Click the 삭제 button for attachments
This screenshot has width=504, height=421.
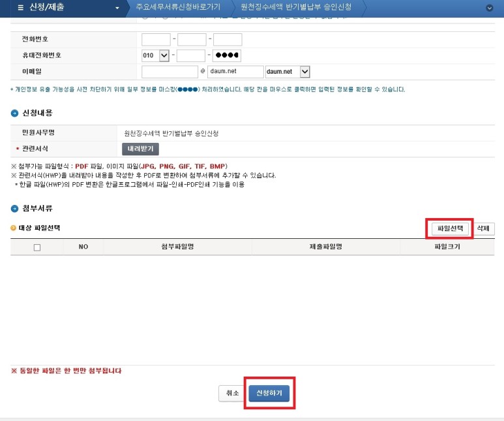(483, 228)
